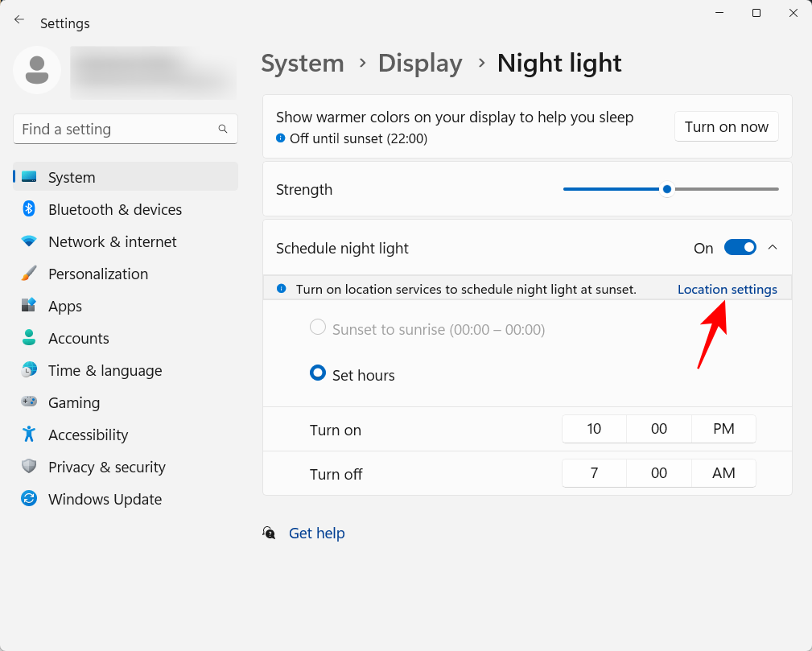This screenshot has height=651, width=812.
Task: Adjust the night light Strength slider
Action: tap(666, 189)
